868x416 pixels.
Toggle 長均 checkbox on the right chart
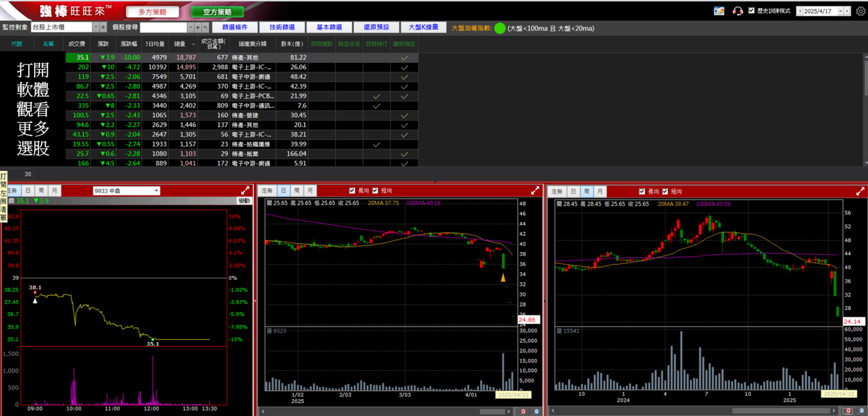click(642, 191)
